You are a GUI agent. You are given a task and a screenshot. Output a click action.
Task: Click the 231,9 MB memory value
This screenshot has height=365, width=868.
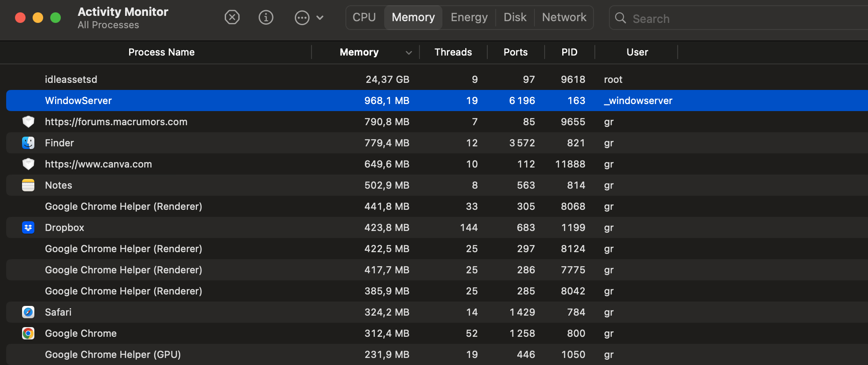click(x=387, y=354)
